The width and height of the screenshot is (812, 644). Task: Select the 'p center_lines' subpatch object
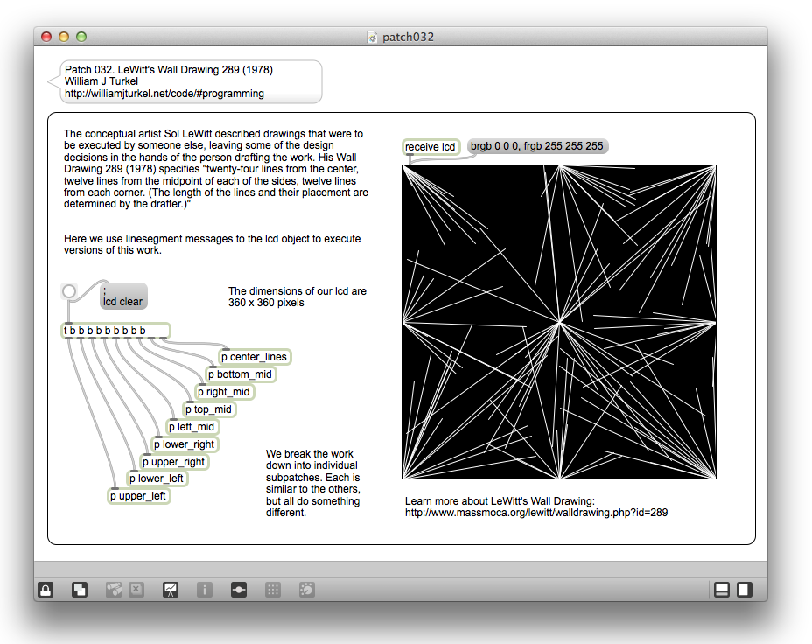click(254, 357)
